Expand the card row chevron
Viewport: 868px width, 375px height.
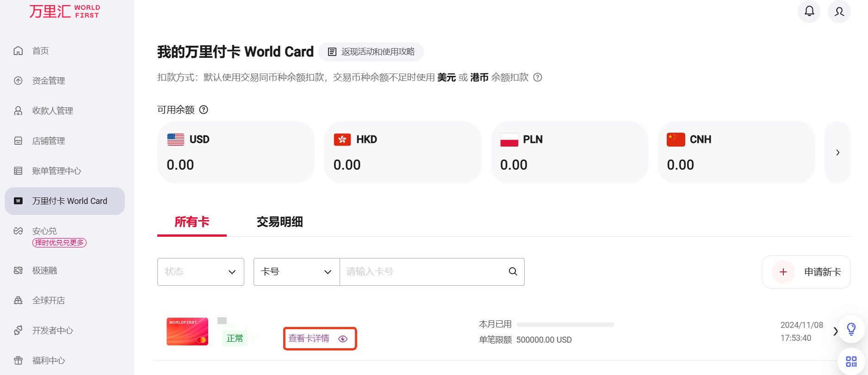(835, 331)
